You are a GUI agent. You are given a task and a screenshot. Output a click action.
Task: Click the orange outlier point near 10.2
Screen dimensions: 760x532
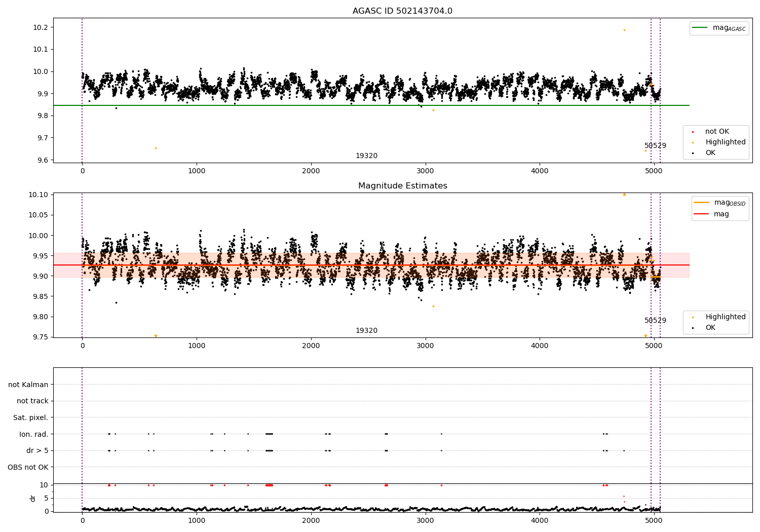pos(624,30)
